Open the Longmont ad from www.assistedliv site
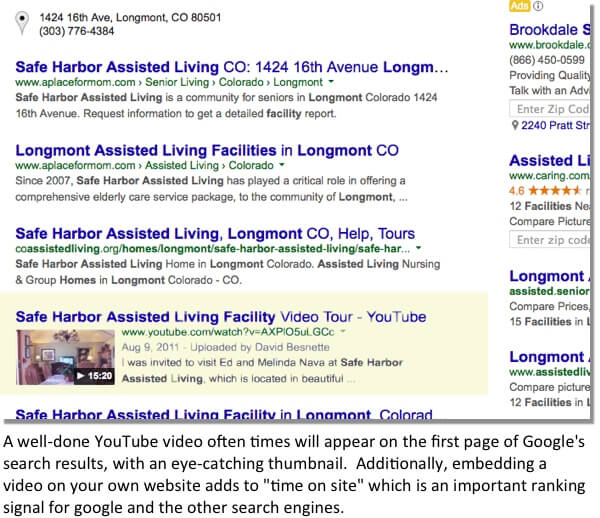Viewport: 600px width, 518px height. (x=549, y=357)
